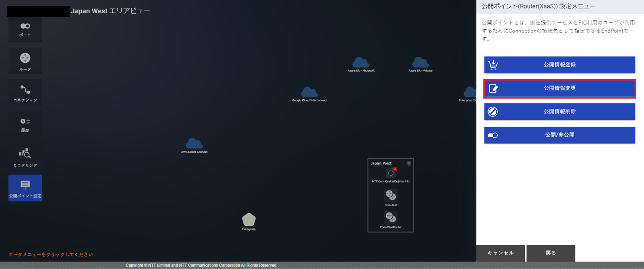The width and height of the screenshot is (644, 269).
Task: Click the 公開情報登録 button
Action: click(x=559, y=65)
